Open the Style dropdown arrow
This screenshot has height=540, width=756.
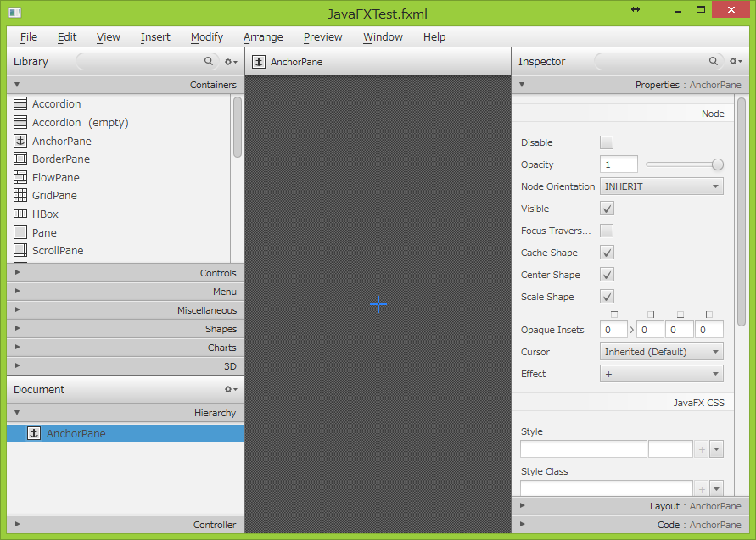click(x=716, y=449)
